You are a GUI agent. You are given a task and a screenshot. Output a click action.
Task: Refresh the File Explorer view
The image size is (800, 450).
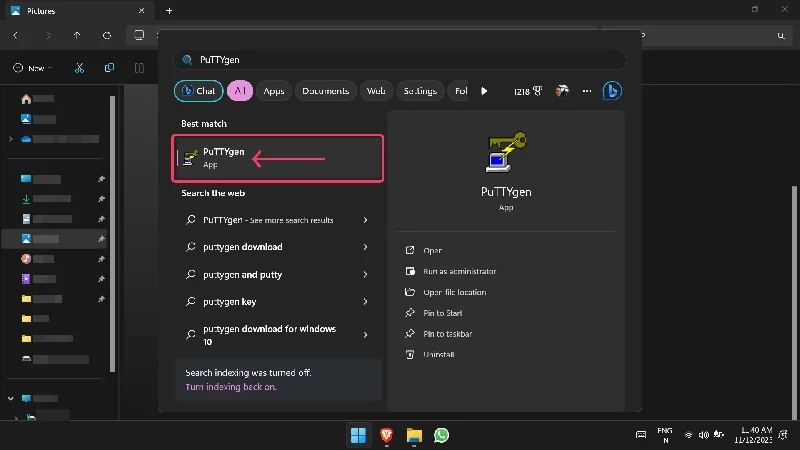click(107, 35)
